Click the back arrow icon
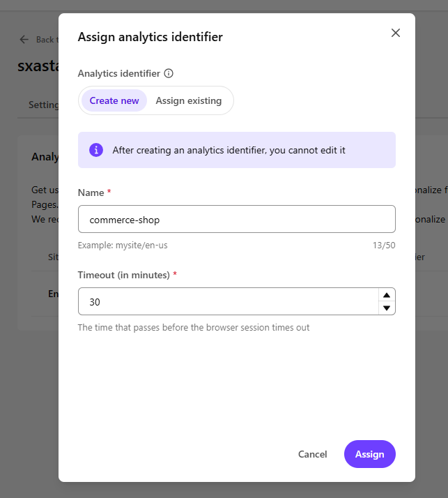 (x=24, y=39)
